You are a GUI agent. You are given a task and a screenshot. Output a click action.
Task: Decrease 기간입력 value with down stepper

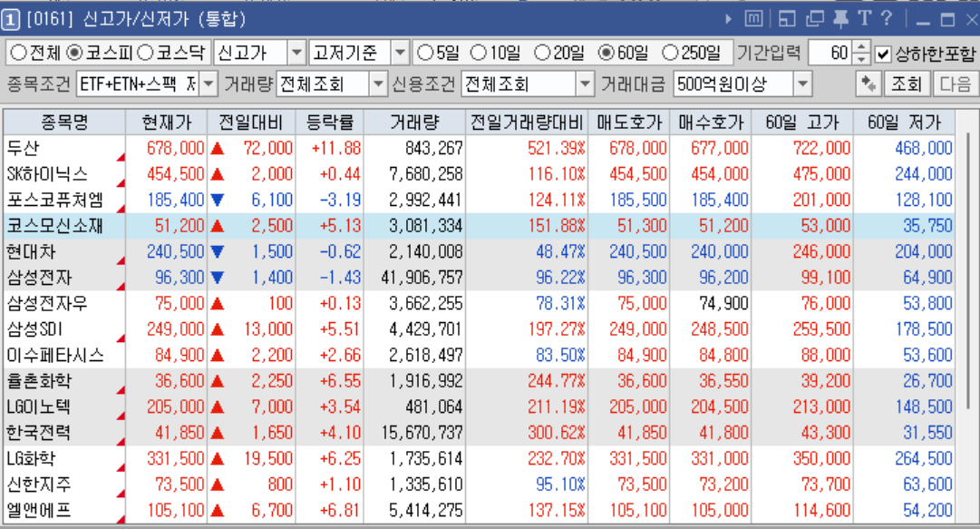click(861, 59)
